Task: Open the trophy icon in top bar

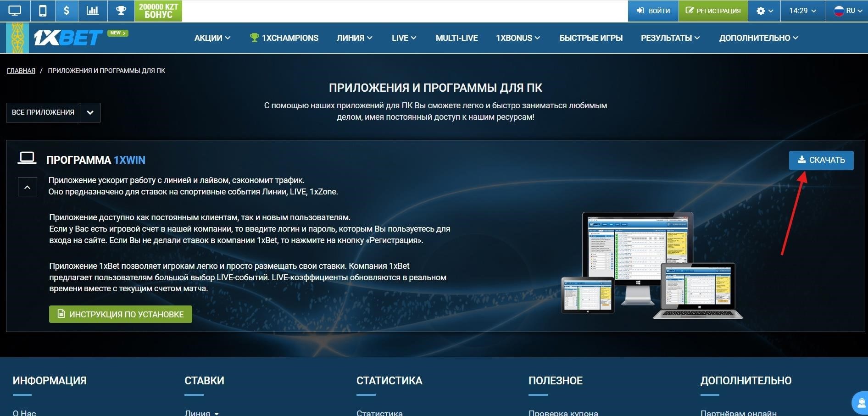Action: click(x=121, y=11)
